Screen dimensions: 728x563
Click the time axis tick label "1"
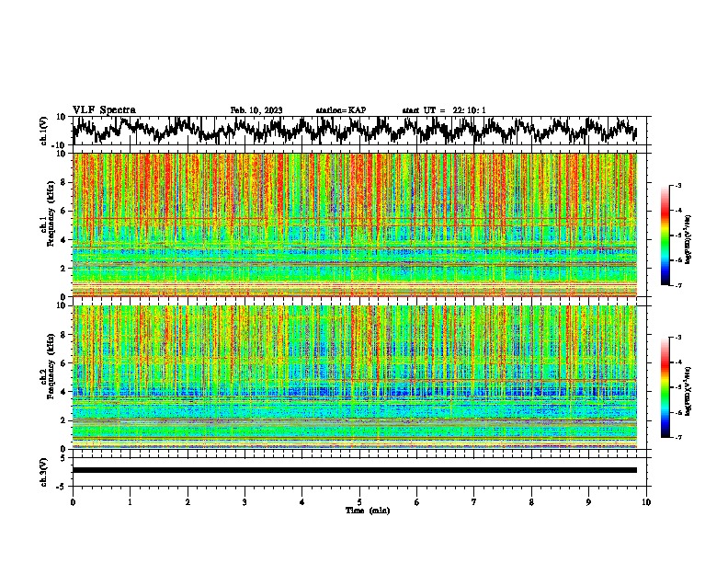tap(130, 502)
